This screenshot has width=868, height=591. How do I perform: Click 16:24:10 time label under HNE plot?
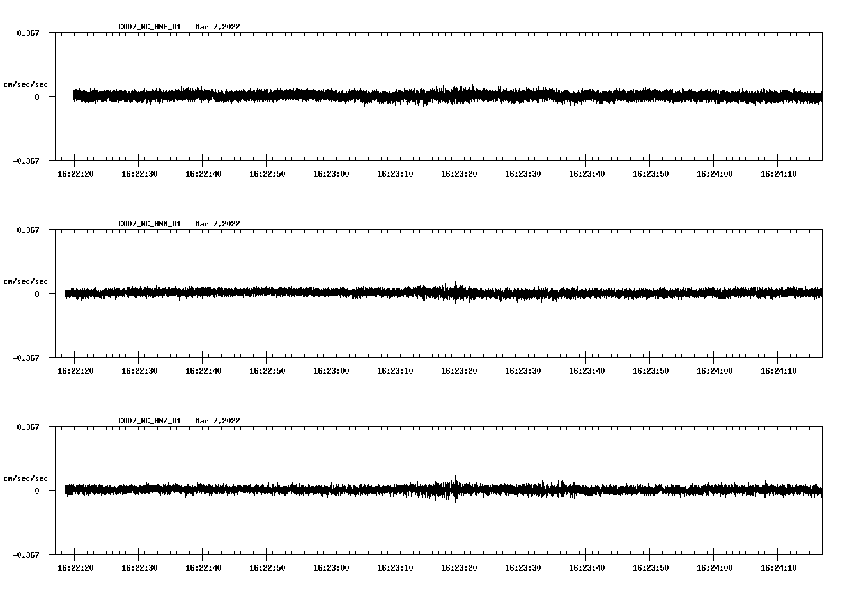(x=779, y=173)
